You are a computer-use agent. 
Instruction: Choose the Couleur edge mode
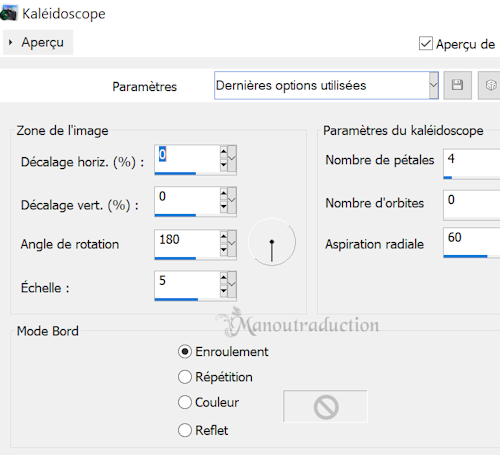tap(185, 402)
